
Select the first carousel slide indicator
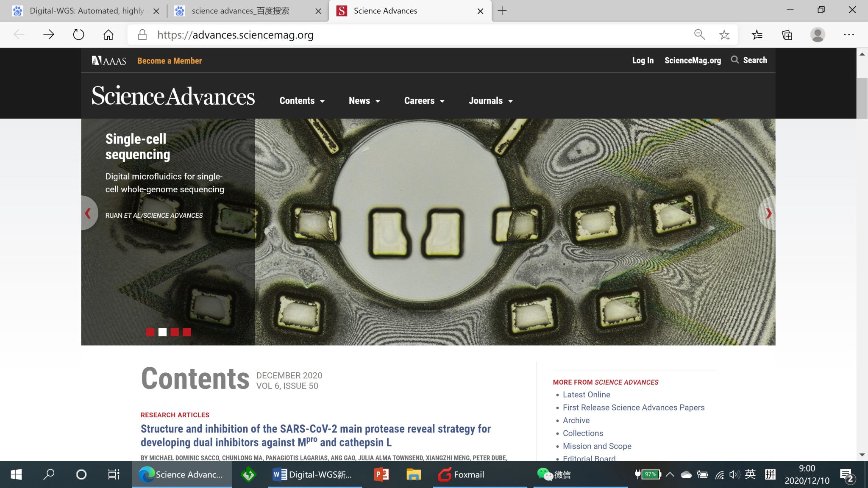150,332
